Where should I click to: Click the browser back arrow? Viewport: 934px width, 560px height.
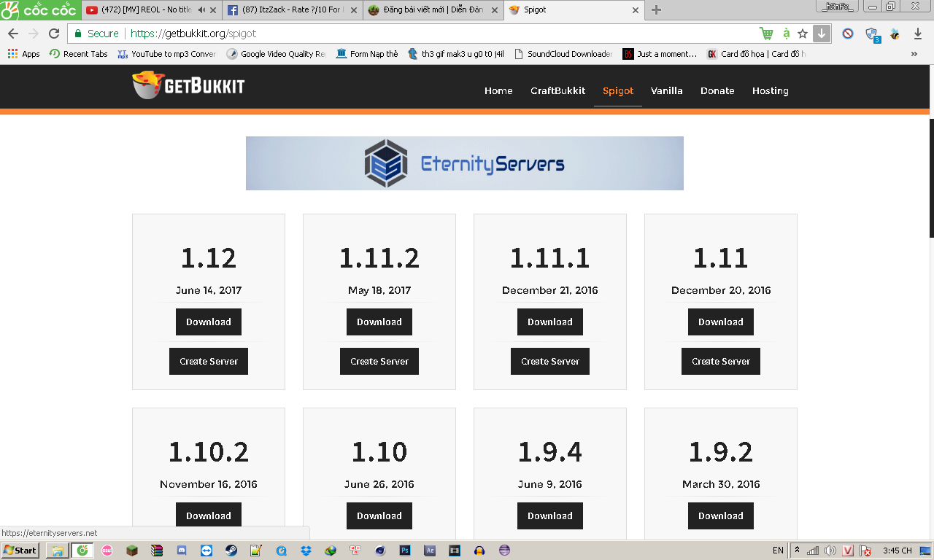point(13,34)
